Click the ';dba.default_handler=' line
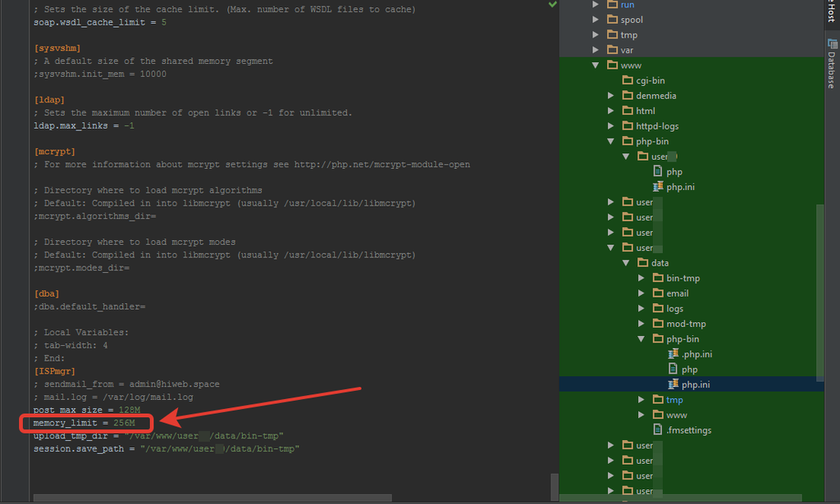840x504 pixels. coord(89,306)
